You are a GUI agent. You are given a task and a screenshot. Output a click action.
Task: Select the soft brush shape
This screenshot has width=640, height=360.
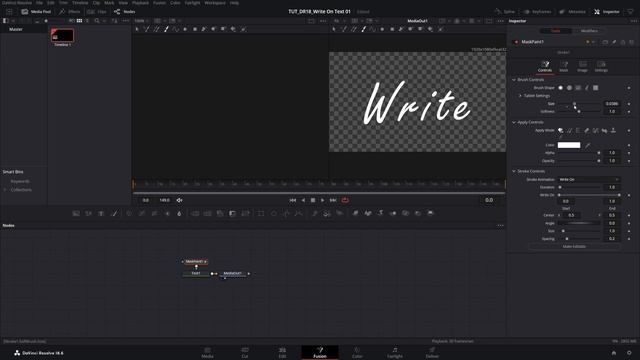560,88
